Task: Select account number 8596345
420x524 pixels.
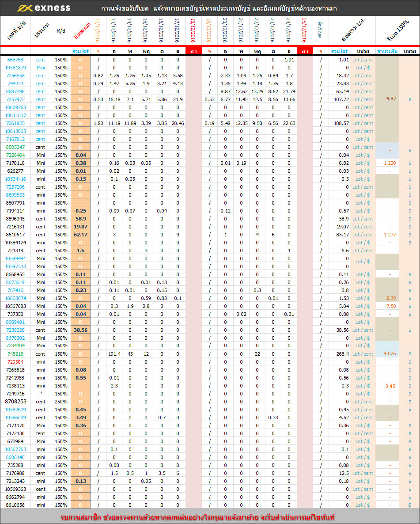Action: coord(15,219)
